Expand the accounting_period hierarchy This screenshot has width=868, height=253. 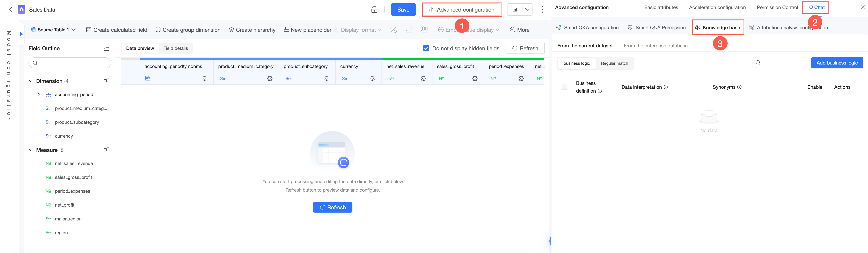(38, 95)
